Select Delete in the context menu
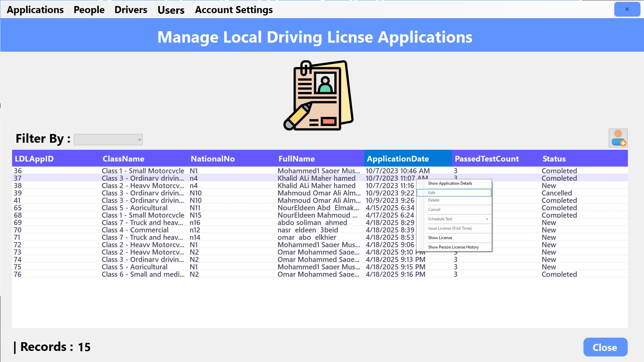 coord(454,200)
